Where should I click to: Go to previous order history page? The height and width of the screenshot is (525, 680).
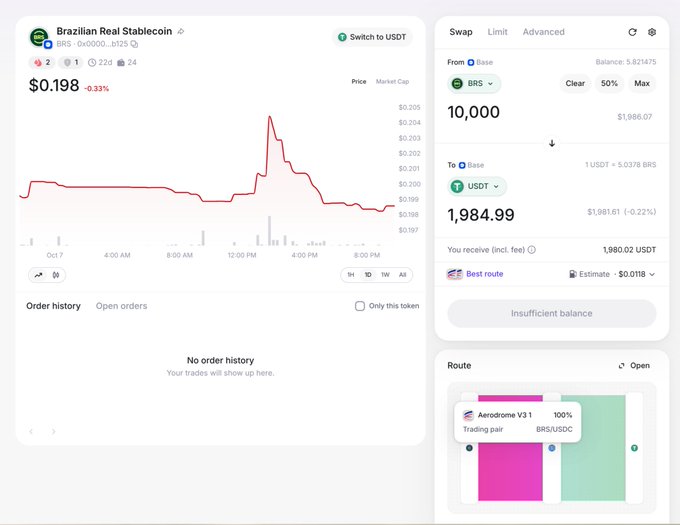tap(31, 431)
